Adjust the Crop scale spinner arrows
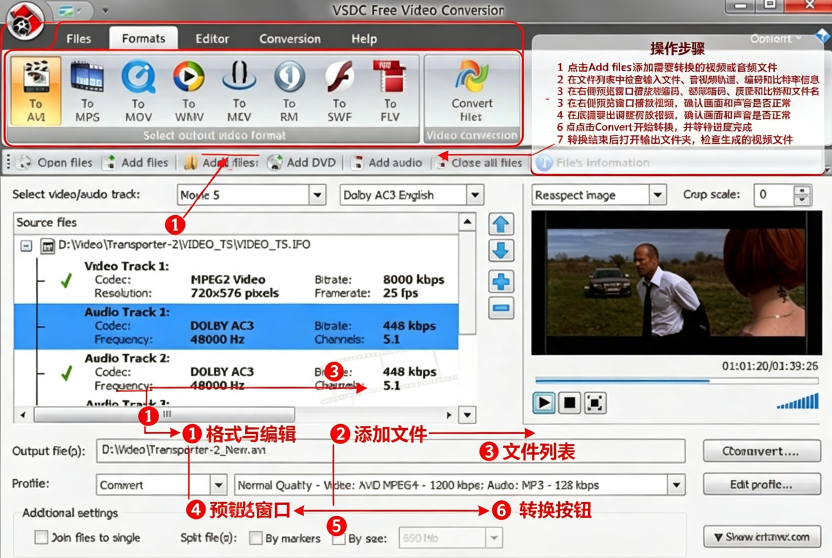 [x=802, y=195]
